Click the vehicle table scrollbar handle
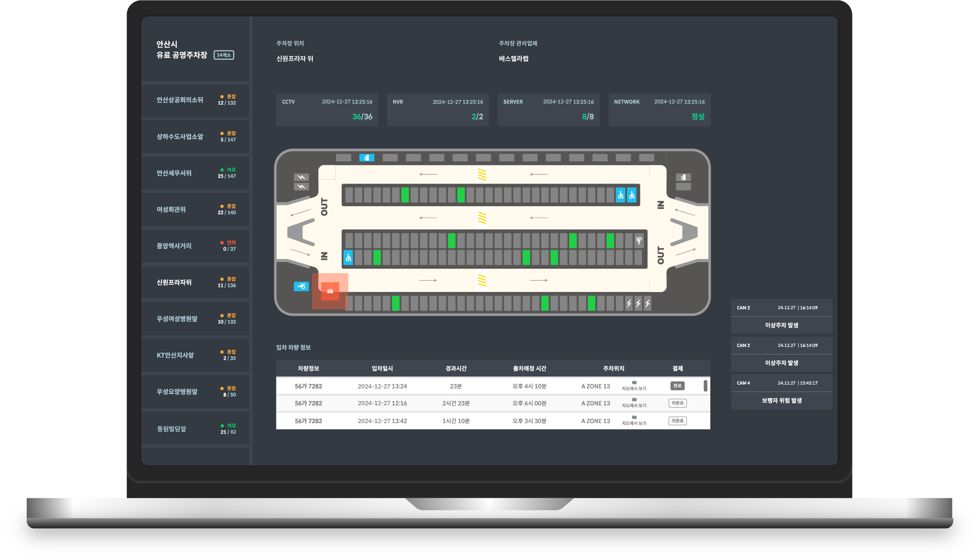Viewport: 980px width, 560px height. pos(705,386)
